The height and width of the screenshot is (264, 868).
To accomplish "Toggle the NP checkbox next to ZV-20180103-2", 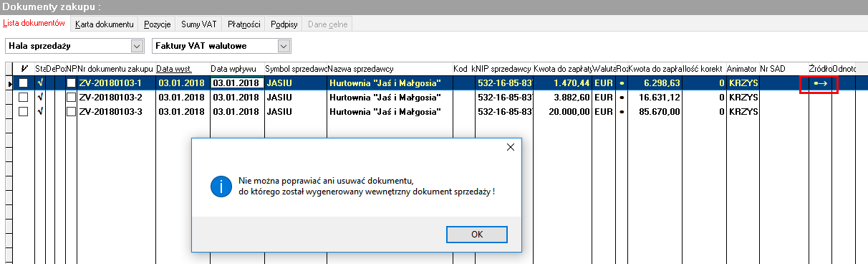I will pos(71,97).
